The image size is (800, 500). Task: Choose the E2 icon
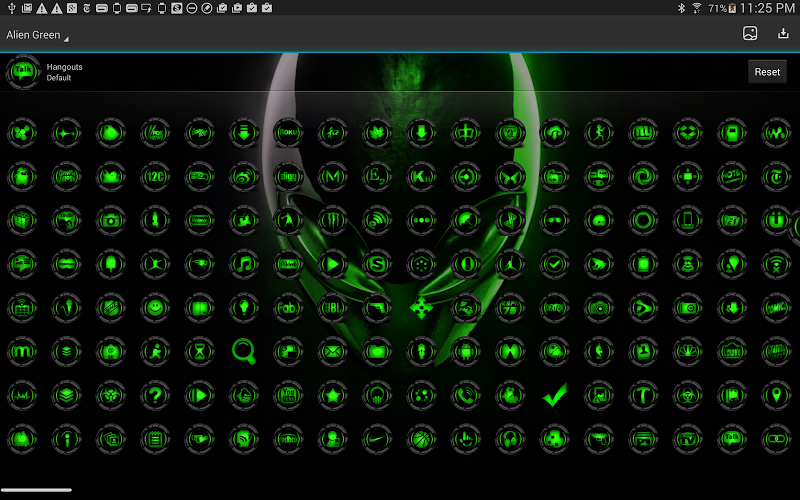377,177
